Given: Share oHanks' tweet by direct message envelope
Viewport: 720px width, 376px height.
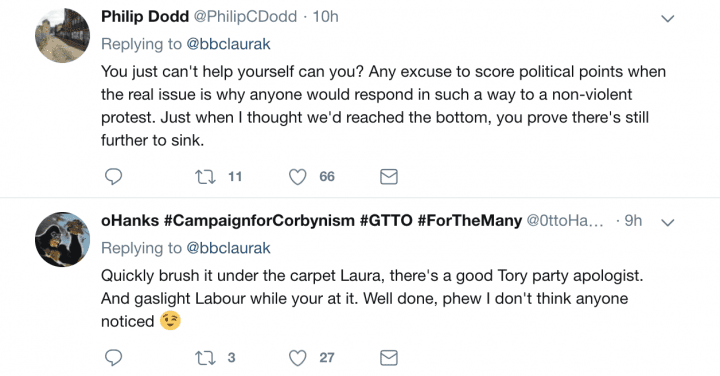Looking at the screenshot, I should point(389,358).
